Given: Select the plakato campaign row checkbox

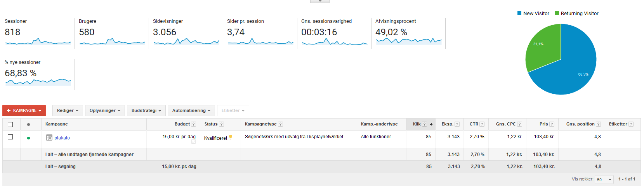Looking at the screenshot, I should coord(10,137).
